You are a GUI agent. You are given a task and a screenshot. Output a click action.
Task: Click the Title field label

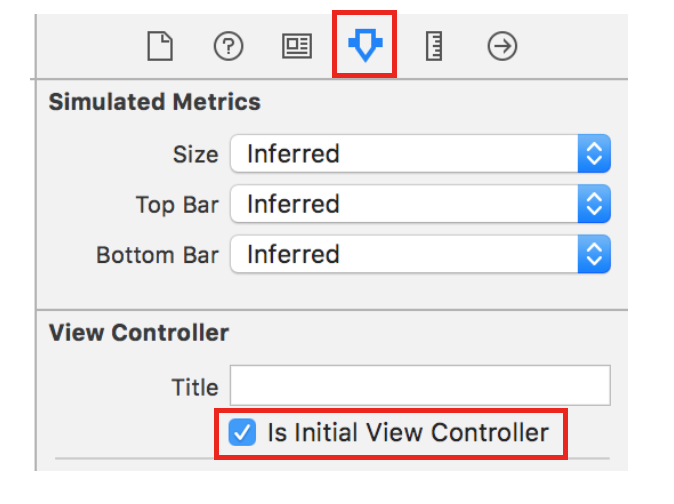[x=195, y=387]
